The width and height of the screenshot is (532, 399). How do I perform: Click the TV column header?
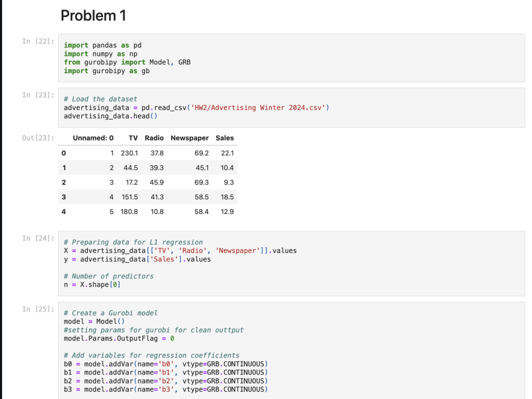(133, 138)
